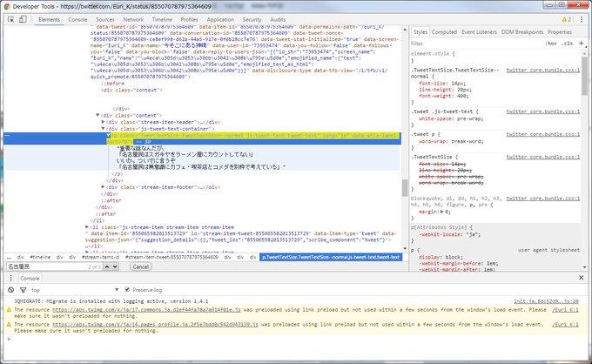Expand the margin shorthand property triangle
Screen dimensions: 592x364
(x=441, y=212)
